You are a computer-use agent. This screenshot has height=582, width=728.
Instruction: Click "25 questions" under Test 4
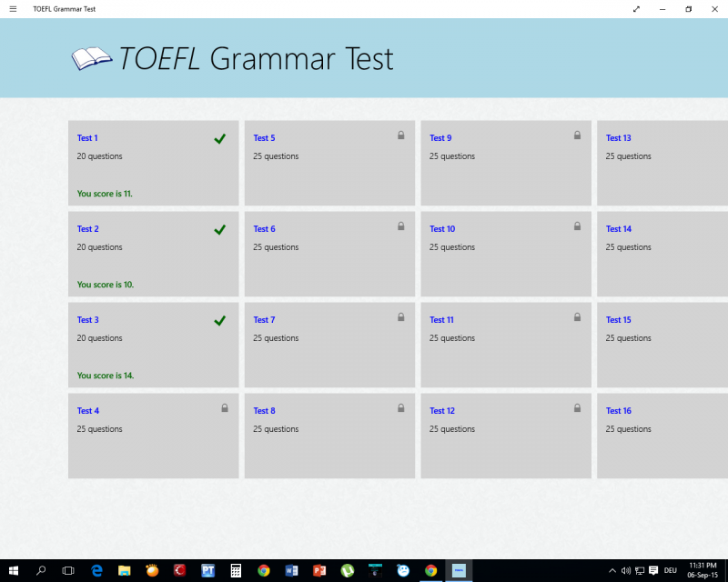pos(100,429)
